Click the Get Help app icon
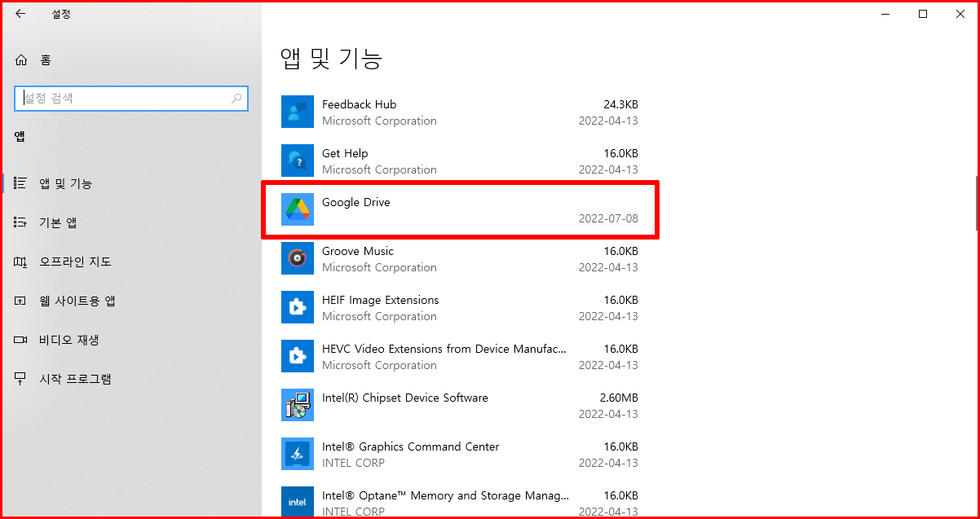This screenshot has height=519, width=980. coord(298,161)
